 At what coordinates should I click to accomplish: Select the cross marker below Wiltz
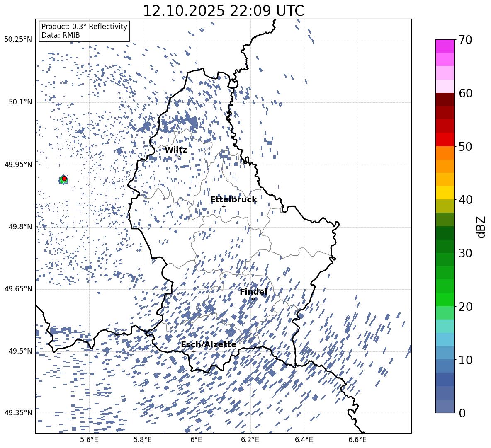(x=178, y=157)
